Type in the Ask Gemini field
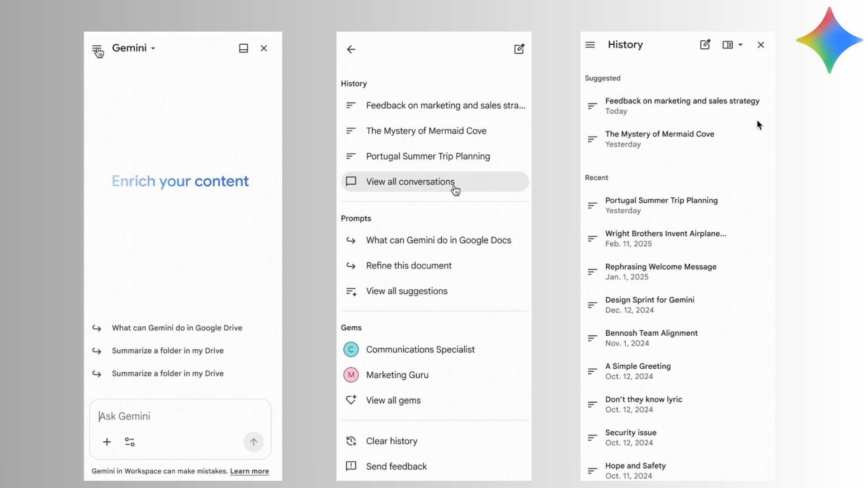This screenshot has width=868, height=488. click(x=181, y=416)
